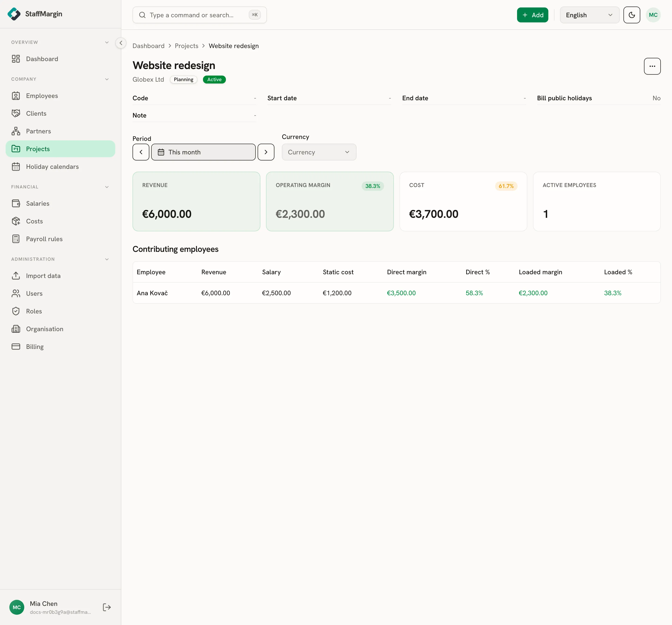Click the Projects kanban icon
This screenshot has height=625, width=672.
tap(16, 149)
